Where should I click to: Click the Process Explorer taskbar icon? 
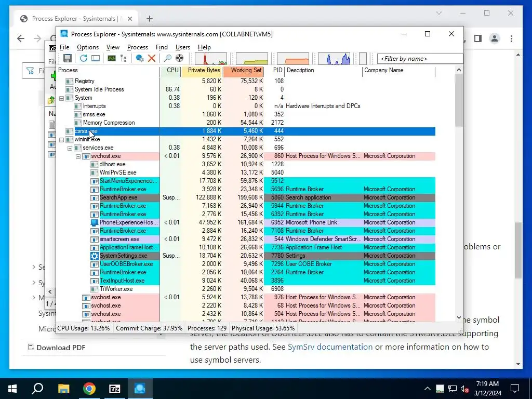coord(140,389)
